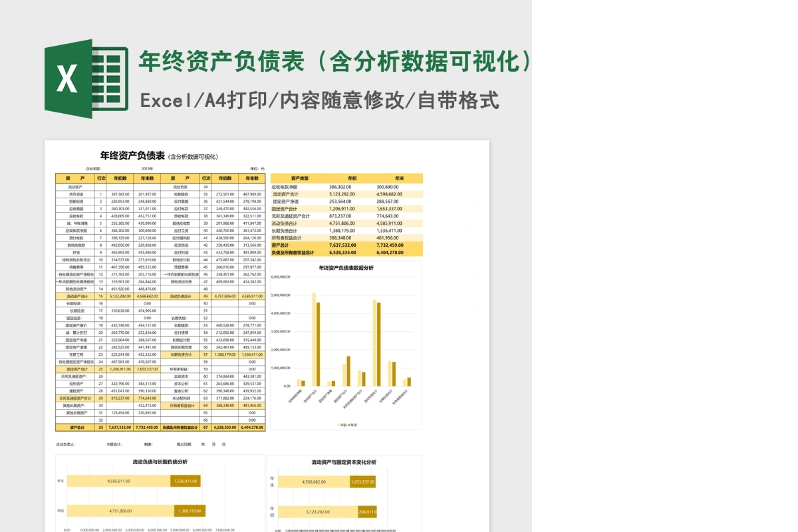Click the 应收票据 row label
Viewport: 798px width, 532px height.
click(x=76, y=209)
